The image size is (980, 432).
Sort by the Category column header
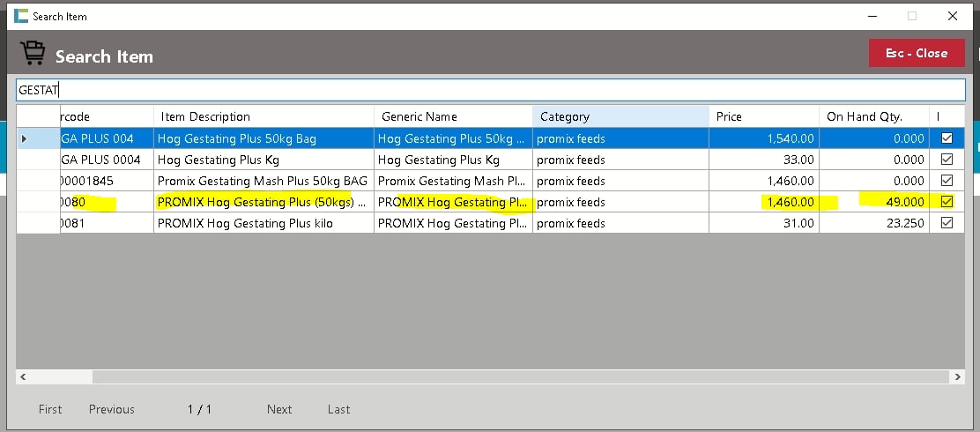[x=620, y=116]
